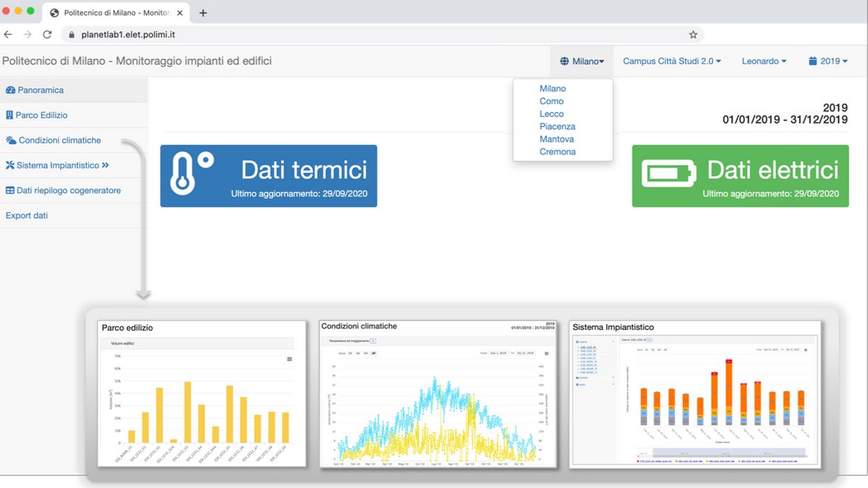Open Panoramica in the sidebar
The image size is (868, 488).
click(x=41, y=90)
